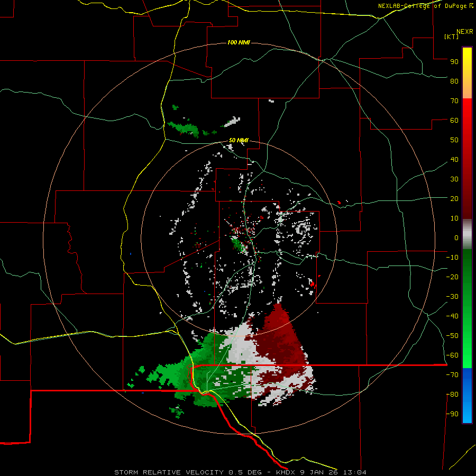This screenshot has width=476, height=476.
Task: Select the 50 value on the velocity scale
Action: (454, 140)
